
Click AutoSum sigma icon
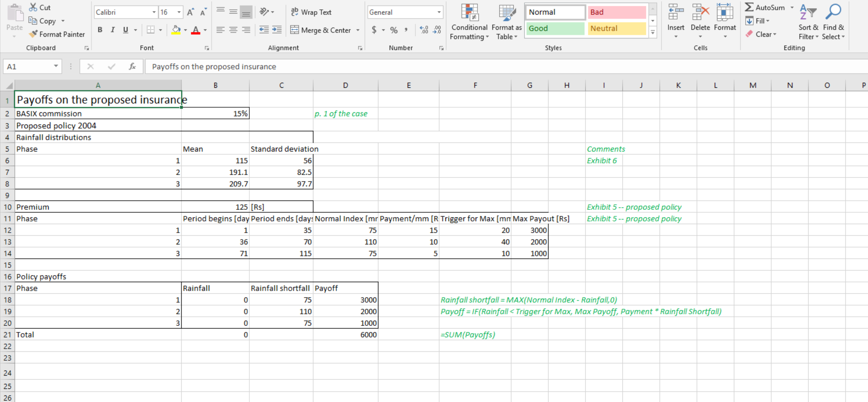coord(749,7)
